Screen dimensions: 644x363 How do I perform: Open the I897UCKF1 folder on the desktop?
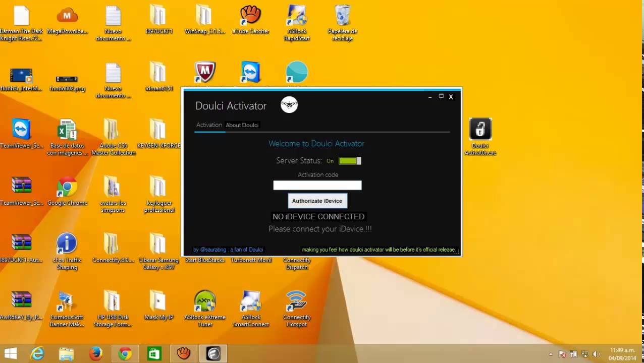tap(158, 21)
